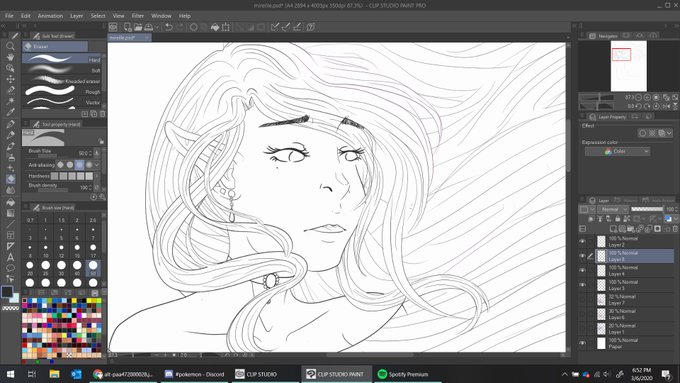Open Expression color dropdown

click(617, 151)
